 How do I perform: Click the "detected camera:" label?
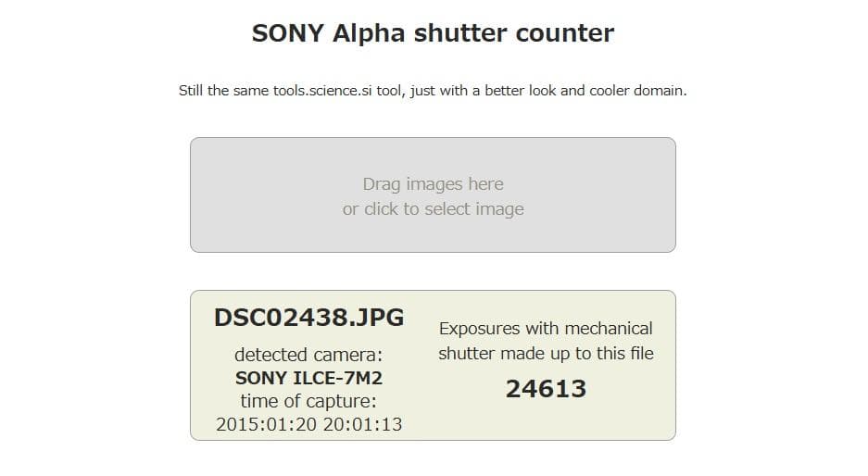coord(308,355)
